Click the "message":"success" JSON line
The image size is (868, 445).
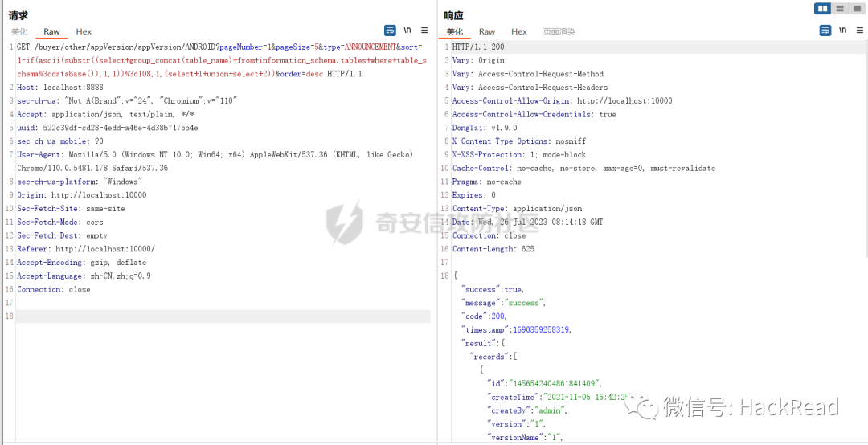(504, 303)
